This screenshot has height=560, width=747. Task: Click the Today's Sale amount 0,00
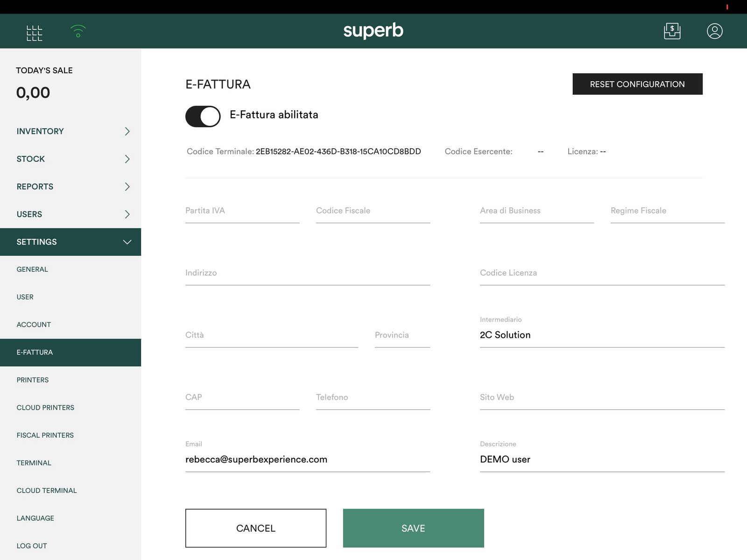click(33, 92)
